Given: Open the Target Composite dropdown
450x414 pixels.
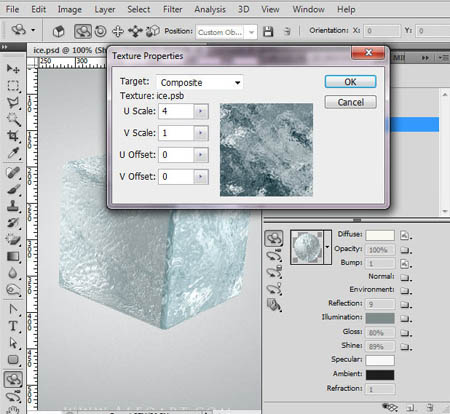Looking at the screenshot, I should point(199,82).
